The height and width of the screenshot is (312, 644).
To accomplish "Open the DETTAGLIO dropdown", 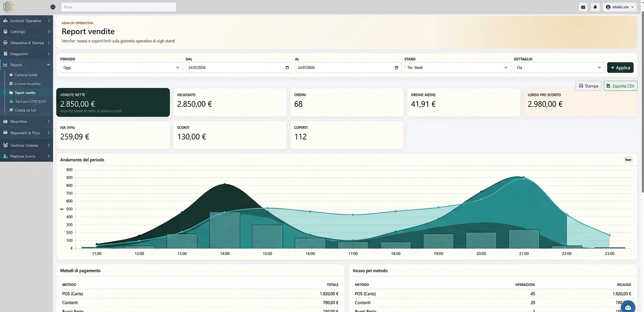I will click(x=559, y=68).
